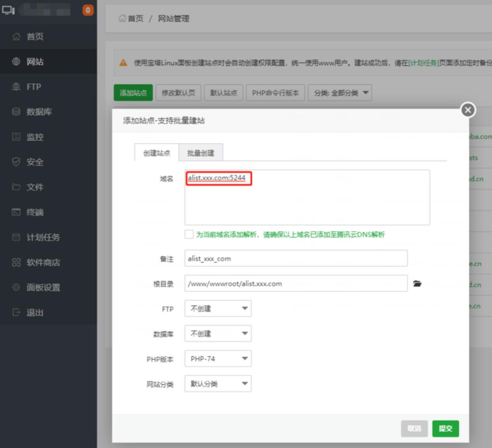Click the FTP icon in sidebar
This screenshot has width=492, height=448.
16,87
